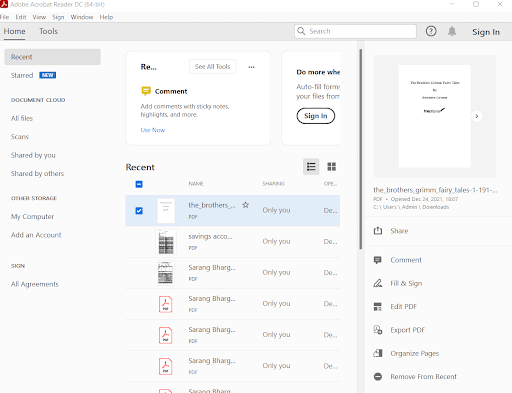The image size is (512, 393).
Task: Open the Window menu
Action: [x=82, y=17]
